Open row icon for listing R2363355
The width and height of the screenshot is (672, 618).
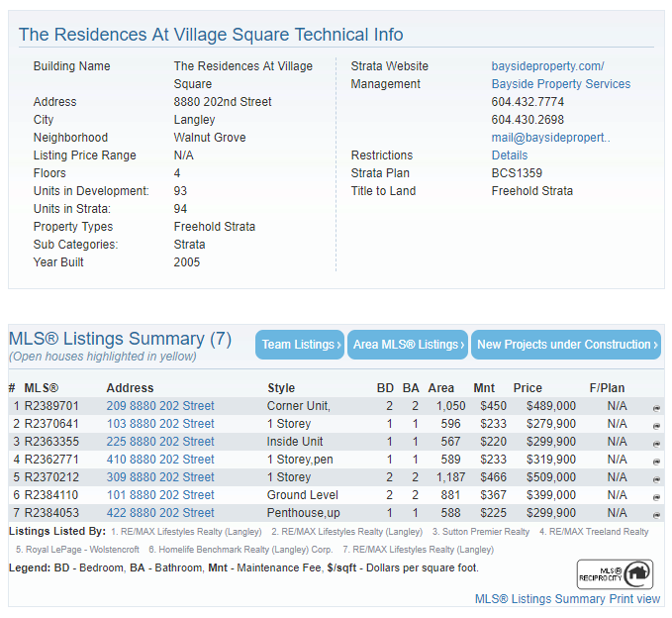[x=656, y=444]
